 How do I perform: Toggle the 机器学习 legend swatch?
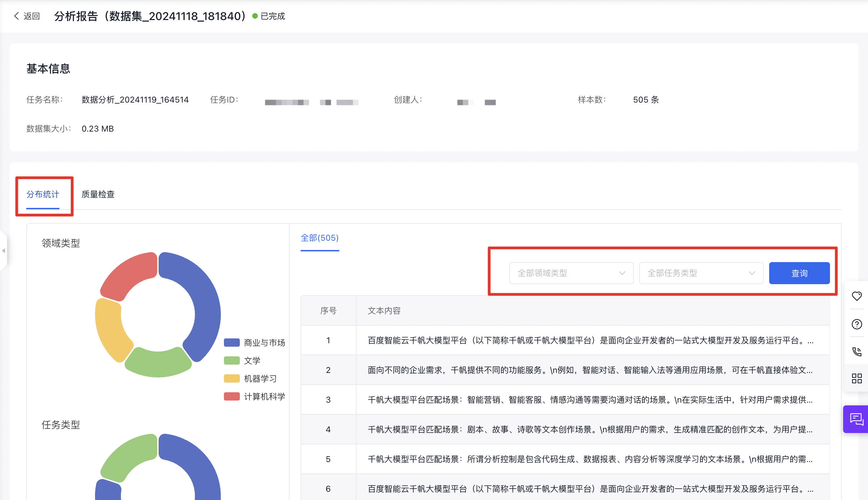coord(232,378)
